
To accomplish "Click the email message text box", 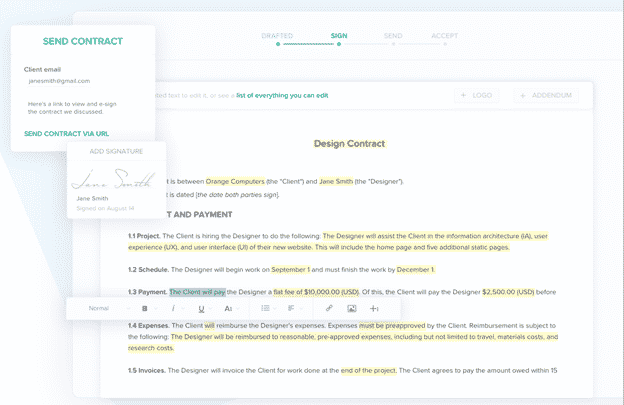I will (x=72, y=108).
